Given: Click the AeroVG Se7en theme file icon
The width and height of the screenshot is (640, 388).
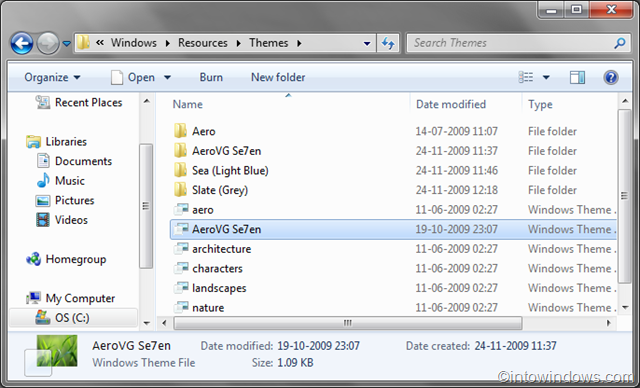Looking at the screenshot, I should pos(181,229).
